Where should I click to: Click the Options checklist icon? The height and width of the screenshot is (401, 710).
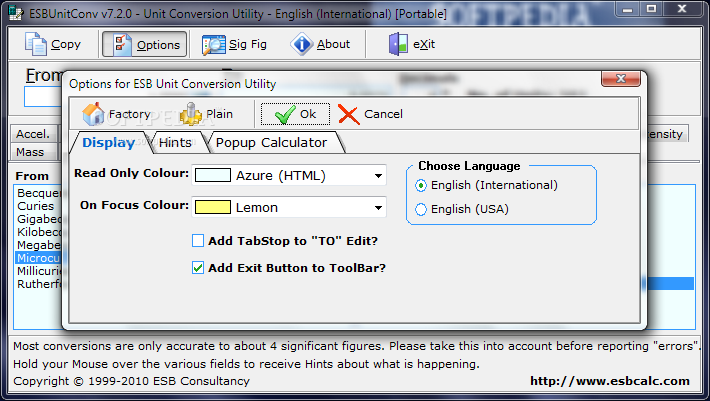coord(121,44)
